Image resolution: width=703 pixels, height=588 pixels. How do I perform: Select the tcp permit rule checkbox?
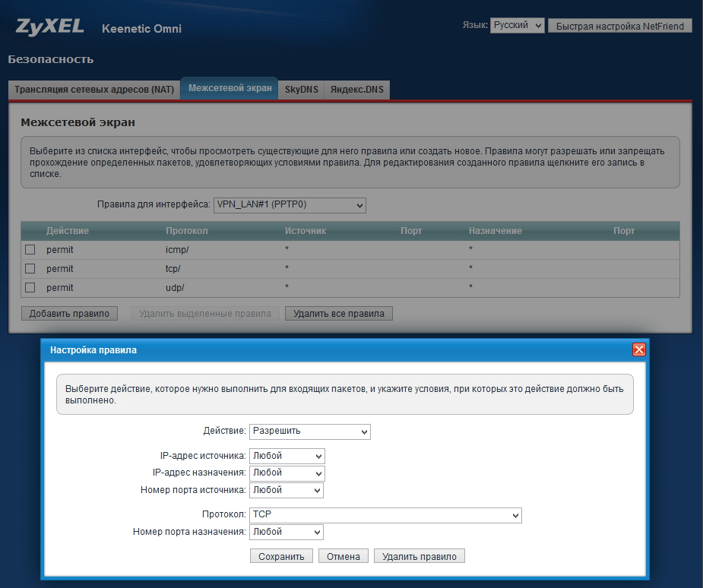[x=30, y=268]
